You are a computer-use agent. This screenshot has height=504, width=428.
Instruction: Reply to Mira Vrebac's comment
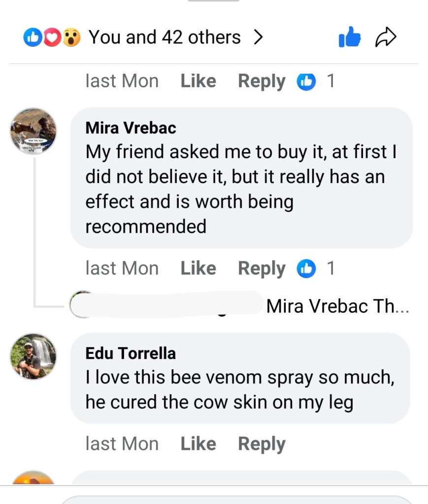[x=262, y=269]
